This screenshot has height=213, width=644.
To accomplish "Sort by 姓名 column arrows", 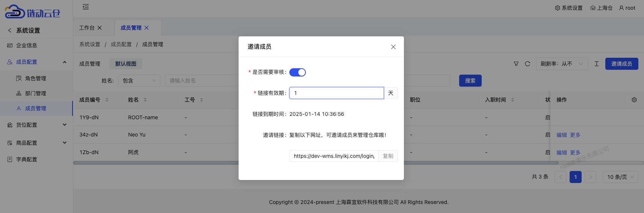I will [x=145, y=100].
